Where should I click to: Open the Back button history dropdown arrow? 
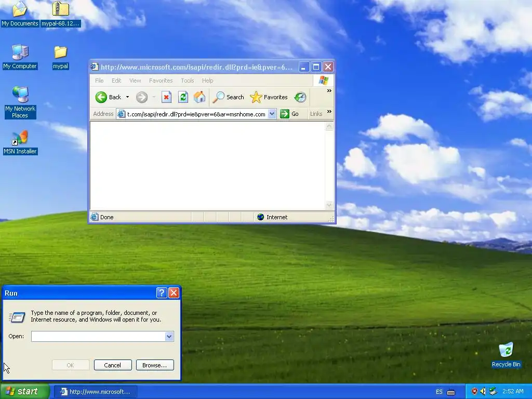128,97
